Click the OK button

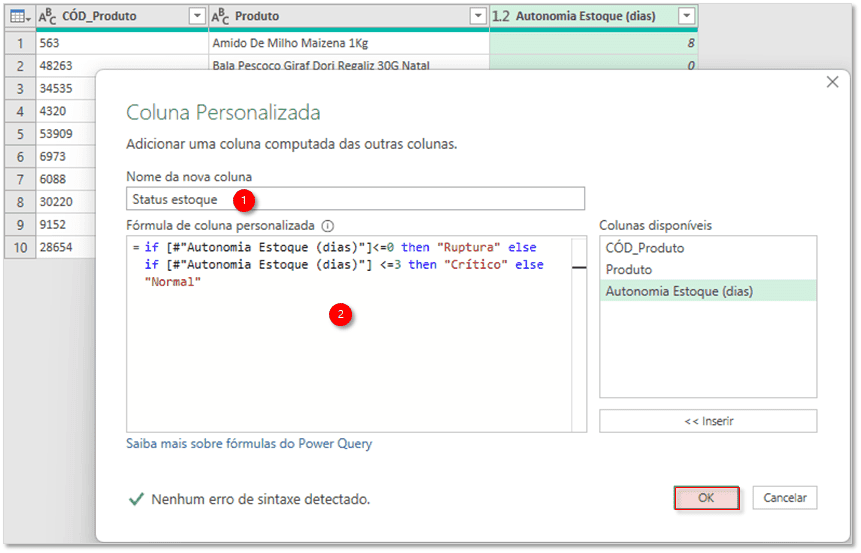[706, 498]
